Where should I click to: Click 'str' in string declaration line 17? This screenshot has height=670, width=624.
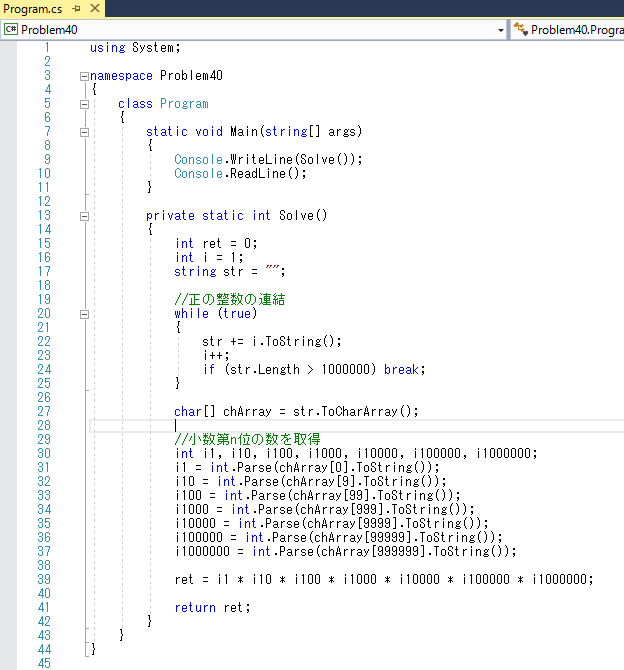[x=233, y=271]
